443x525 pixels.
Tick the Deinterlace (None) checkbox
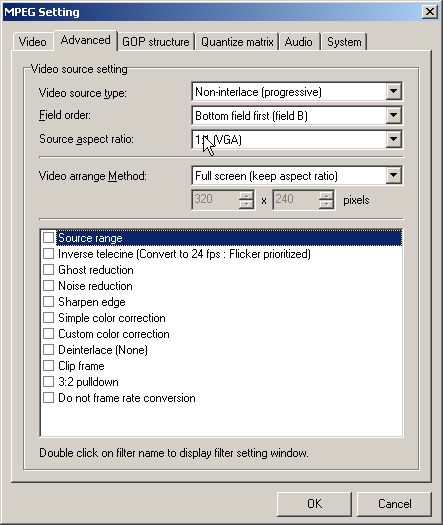(49, 350)
